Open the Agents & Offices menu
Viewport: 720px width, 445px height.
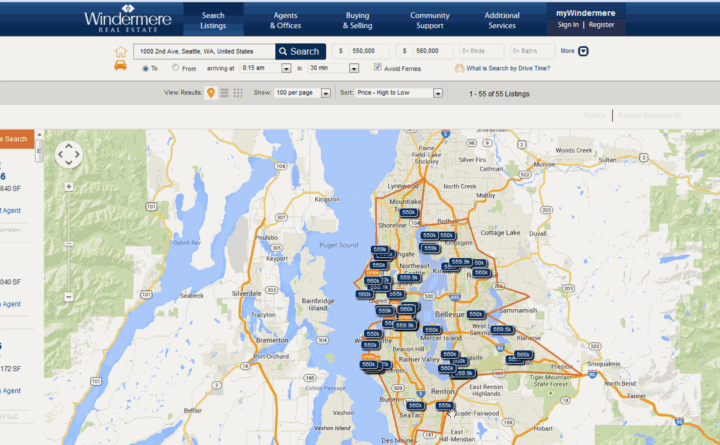pyautogui.click(x=285, y=20)
